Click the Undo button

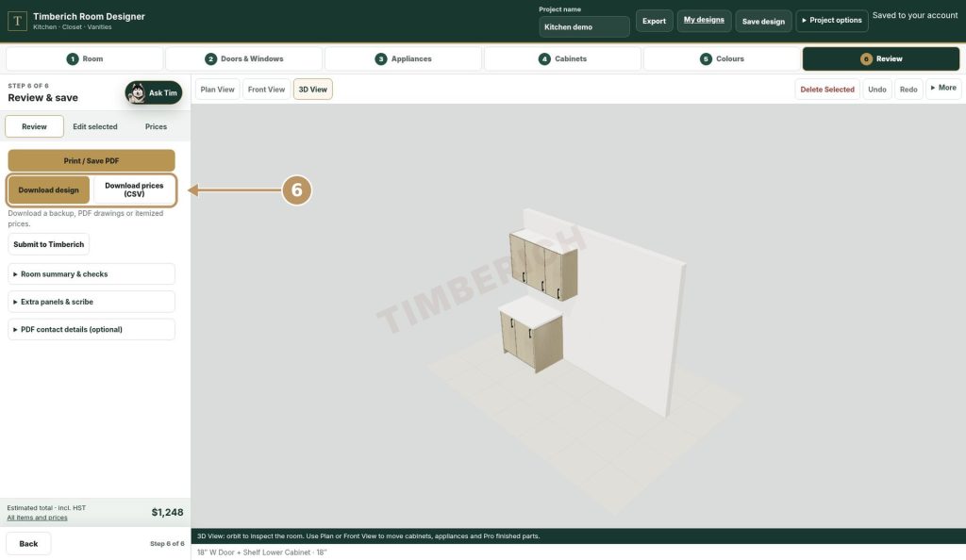[x=877, y=90]
